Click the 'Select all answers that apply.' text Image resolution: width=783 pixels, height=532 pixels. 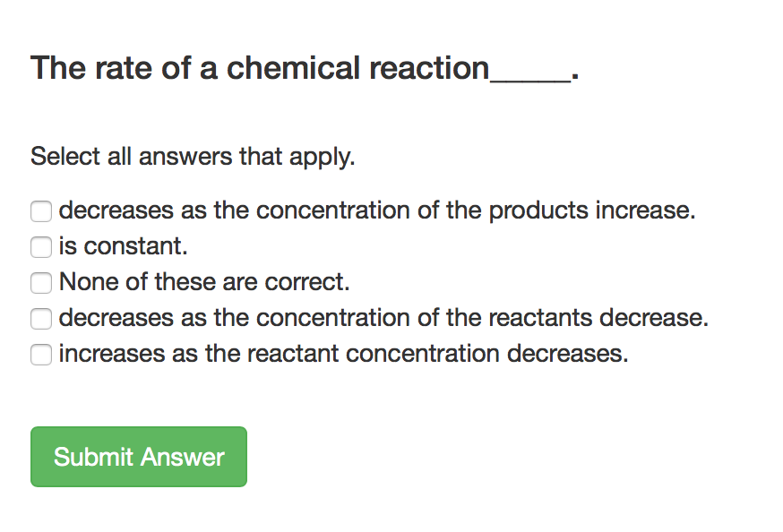click(x=193, y=156)
